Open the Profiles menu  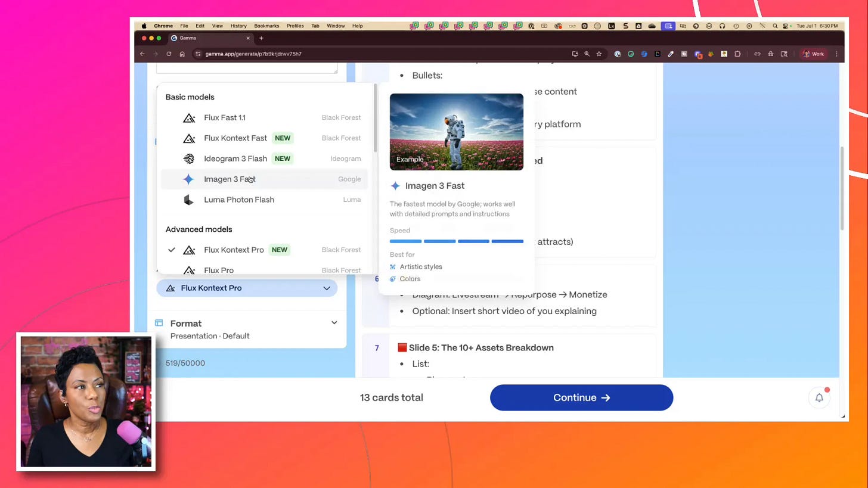coord(295,26)
